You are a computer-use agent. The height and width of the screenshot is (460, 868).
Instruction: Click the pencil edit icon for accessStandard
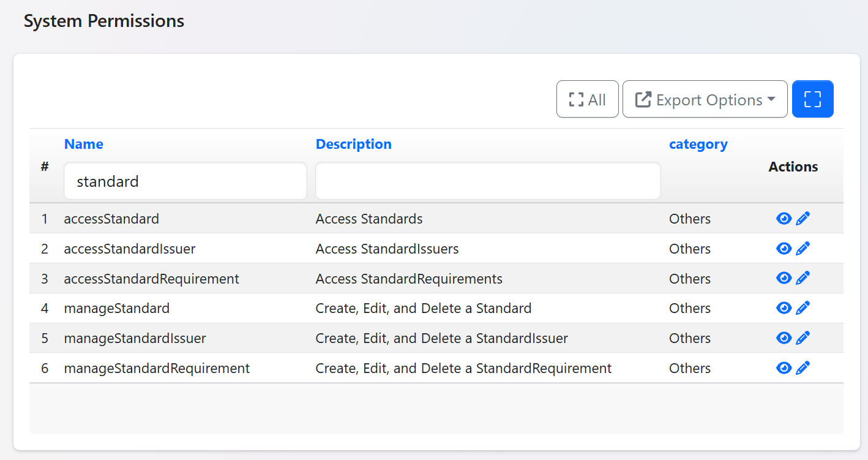point(803,219)
